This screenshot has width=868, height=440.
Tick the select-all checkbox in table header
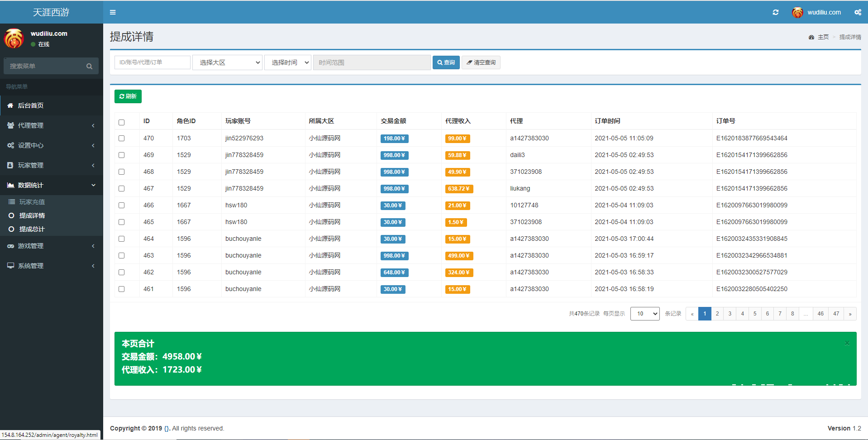click(121, 122)
